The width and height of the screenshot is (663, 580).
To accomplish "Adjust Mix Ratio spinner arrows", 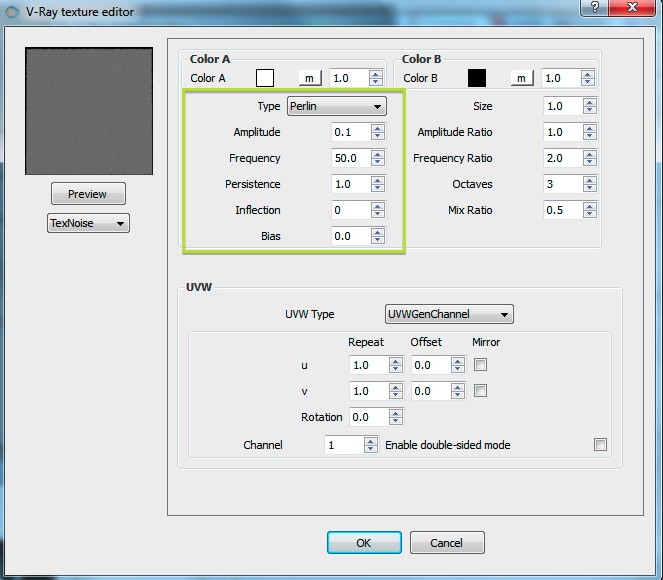I will click(590, 210).
